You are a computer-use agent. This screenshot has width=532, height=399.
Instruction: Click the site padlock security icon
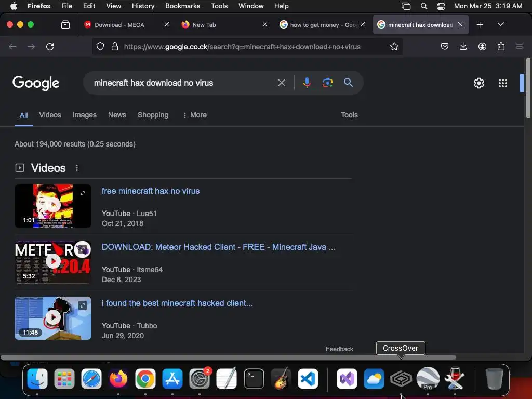pyautogui.click(x=115, y=46)
